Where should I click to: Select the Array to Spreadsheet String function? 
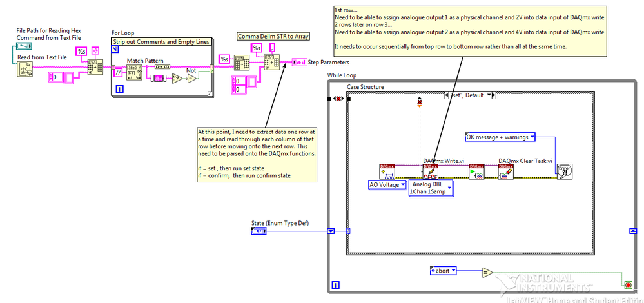(x=241, y=63)
